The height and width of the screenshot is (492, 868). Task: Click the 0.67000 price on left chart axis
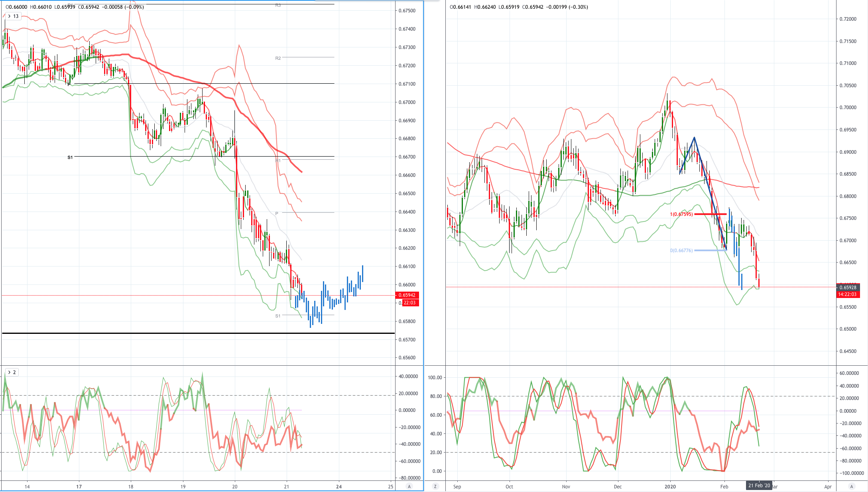tap(407, 102)
